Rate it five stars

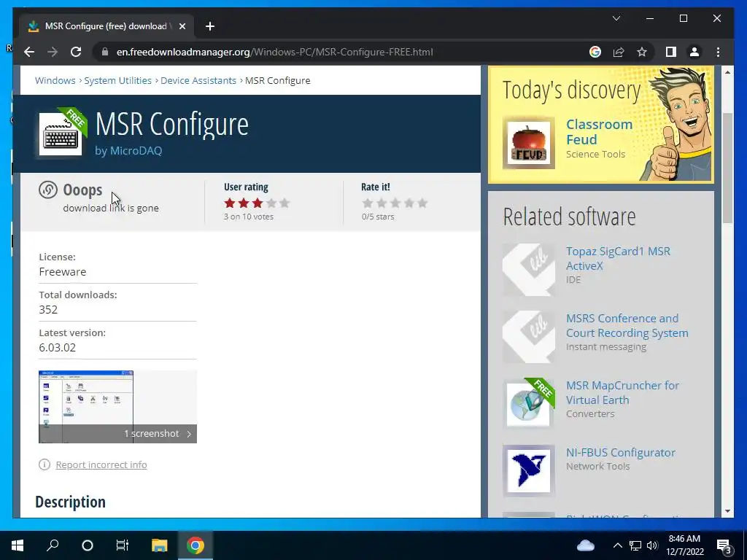tap(422, 203)
